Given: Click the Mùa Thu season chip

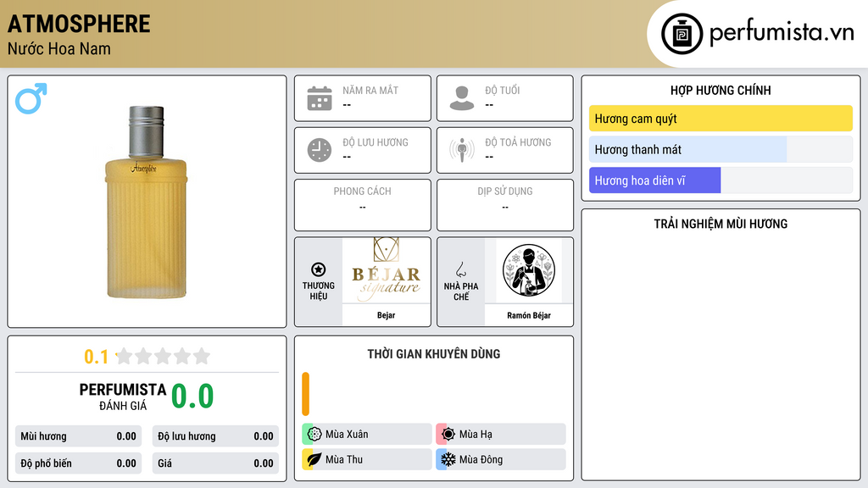Looking at the screenshot, I should (367, 459).
